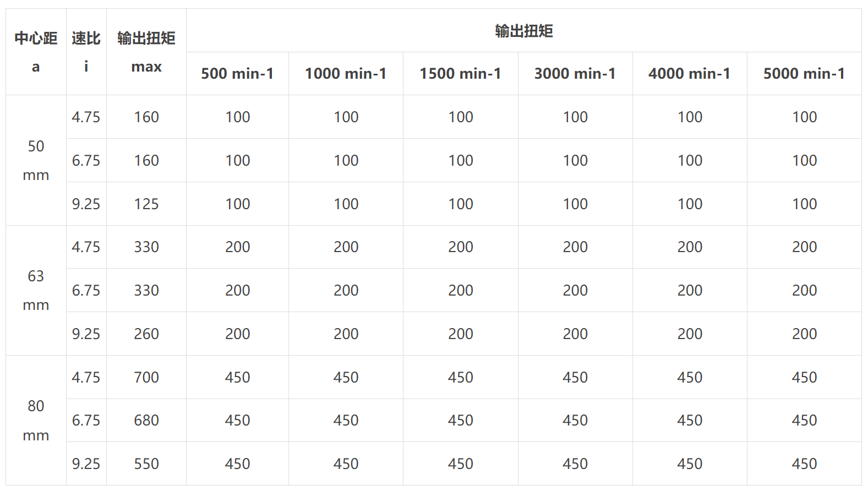This screenshot has width=868, height=491.
Task: Click the 500 min-1 column header
Action: tap(237, 73)
